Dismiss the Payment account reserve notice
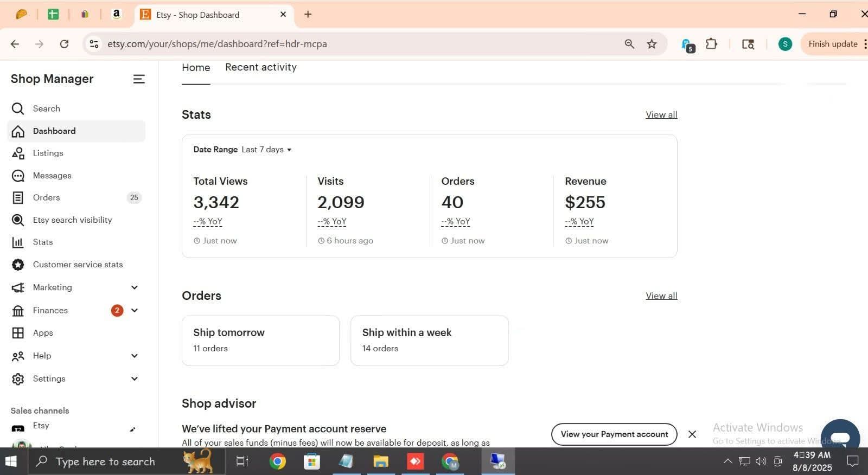Screen dimensions: 868x475 click(x=692, y=434)
